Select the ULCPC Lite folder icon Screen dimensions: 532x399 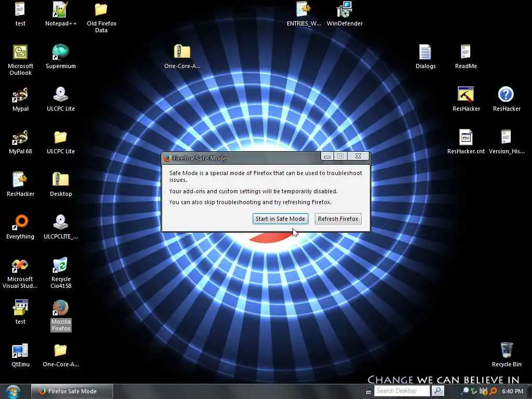pyautogui.click(x=61, y=142)
